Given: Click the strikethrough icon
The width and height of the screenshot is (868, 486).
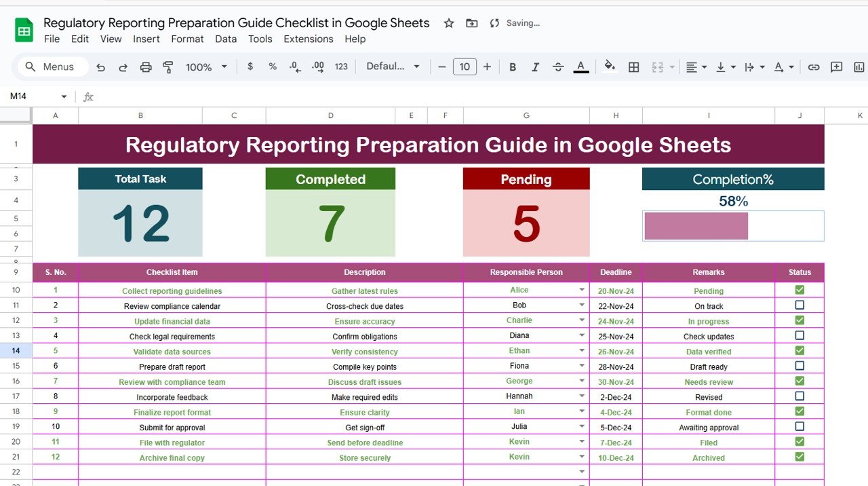Looking at the screenshot, I should (x=558, y=67).
